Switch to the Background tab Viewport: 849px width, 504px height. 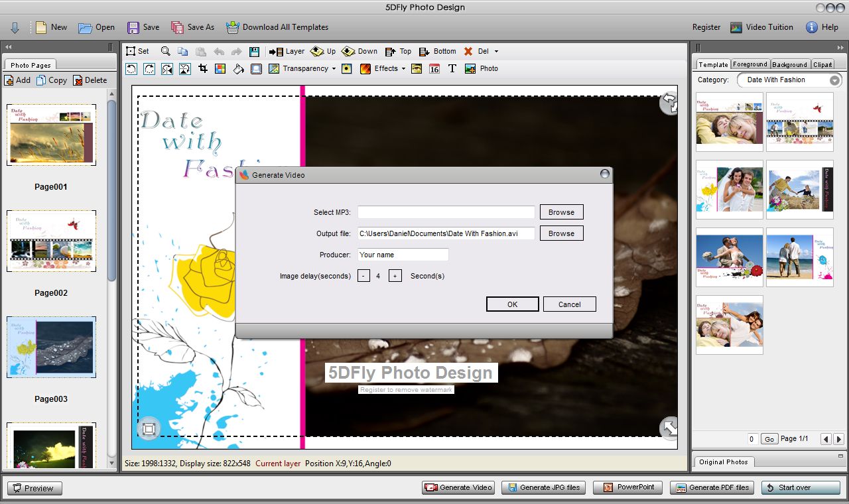[789, 64]
